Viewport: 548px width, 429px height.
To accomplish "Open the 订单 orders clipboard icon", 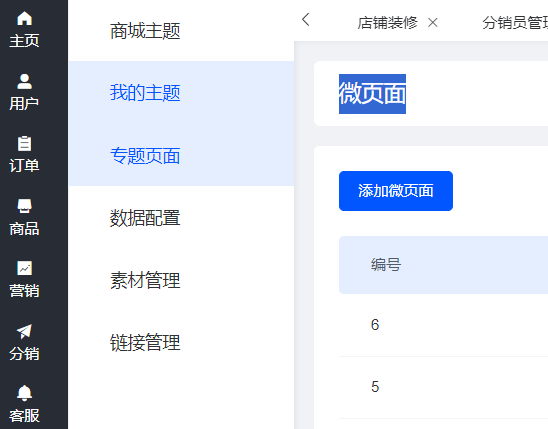I will [x=24, y=144].
